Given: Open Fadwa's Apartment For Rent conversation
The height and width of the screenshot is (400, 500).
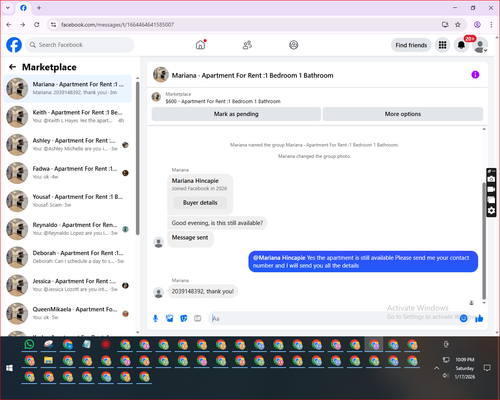Looking at the screenshot, I should tap(67, 173).
